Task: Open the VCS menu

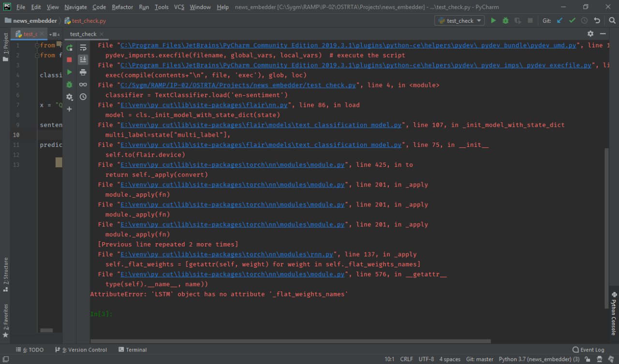Action: pos(179,7)
